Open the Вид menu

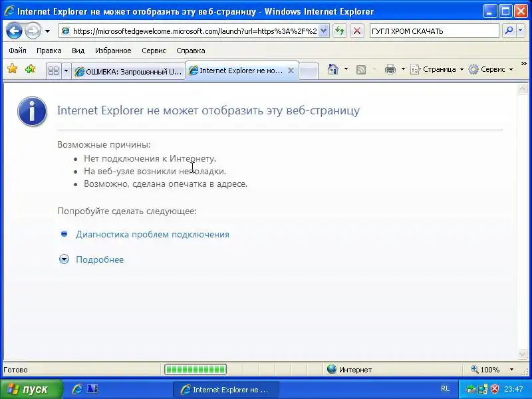click(78, 51)
